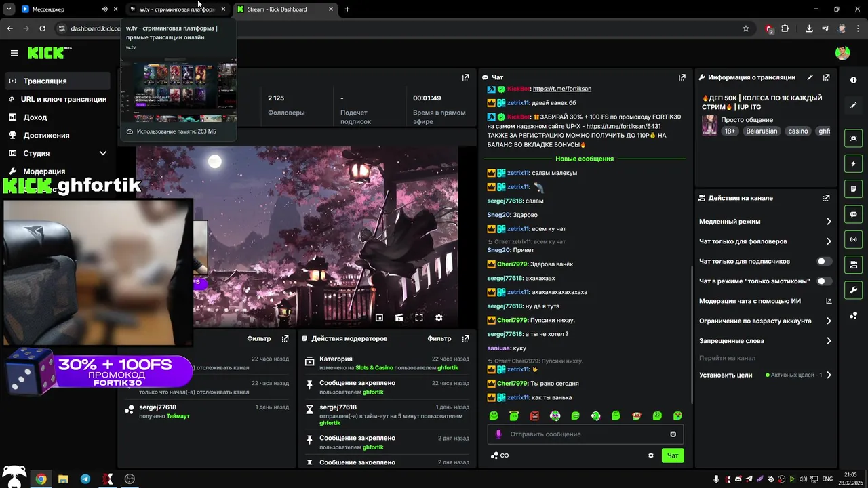
Task: Open chat settings gear icon
Action: [651, 455]
